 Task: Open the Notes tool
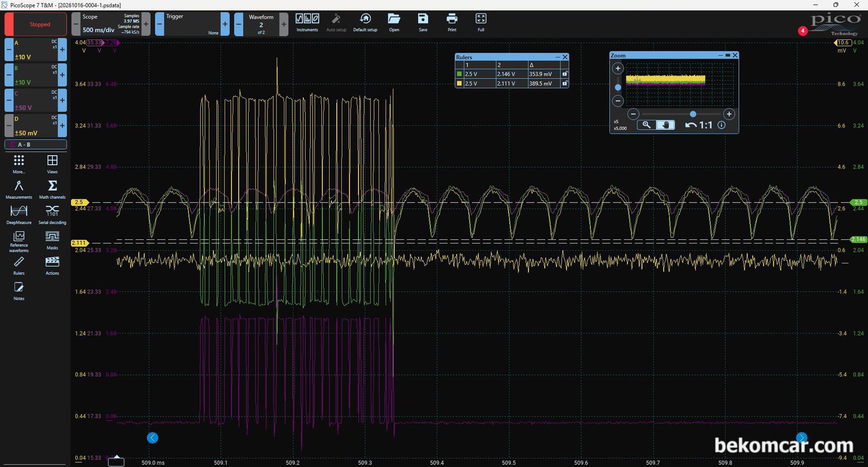(x=19, y=291)
